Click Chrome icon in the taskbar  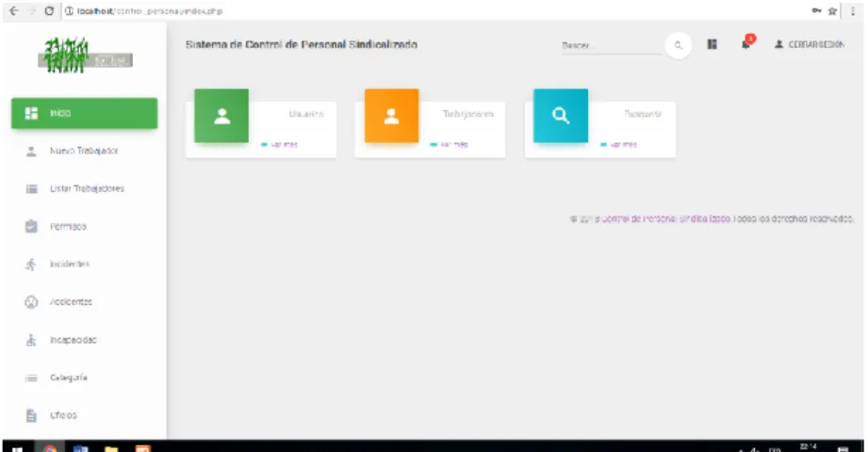50,448
